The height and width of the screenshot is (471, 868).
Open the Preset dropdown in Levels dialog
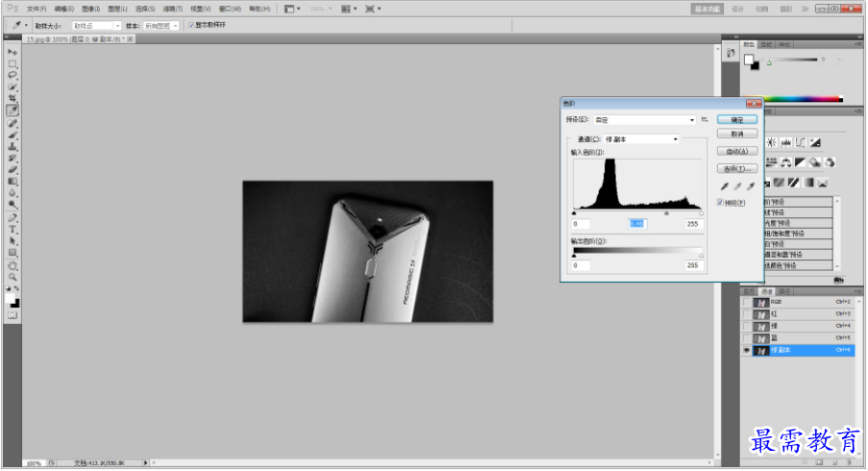tap(645, 119)
